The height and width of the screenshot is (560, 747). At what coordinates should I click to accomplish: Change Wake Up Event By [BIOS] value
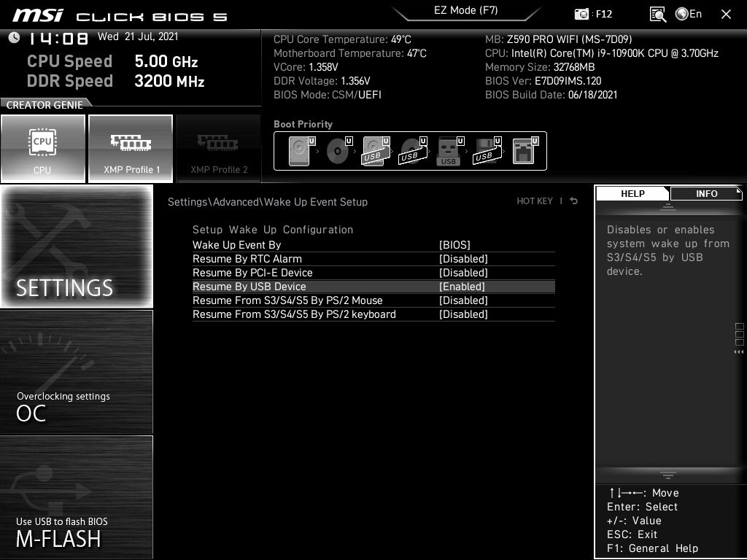(454, 245)
